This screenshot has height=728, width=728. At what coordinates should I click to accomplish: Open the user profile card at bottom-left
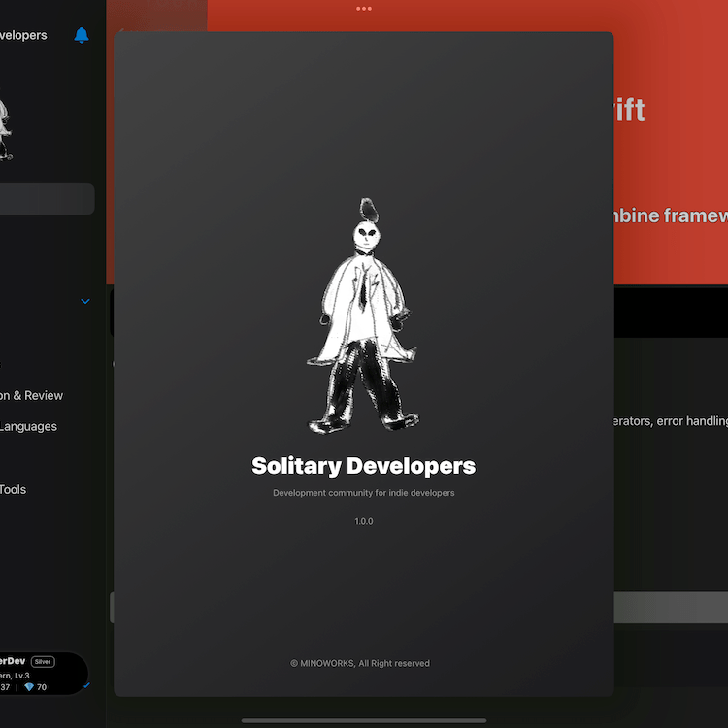[x=39, y=673]
